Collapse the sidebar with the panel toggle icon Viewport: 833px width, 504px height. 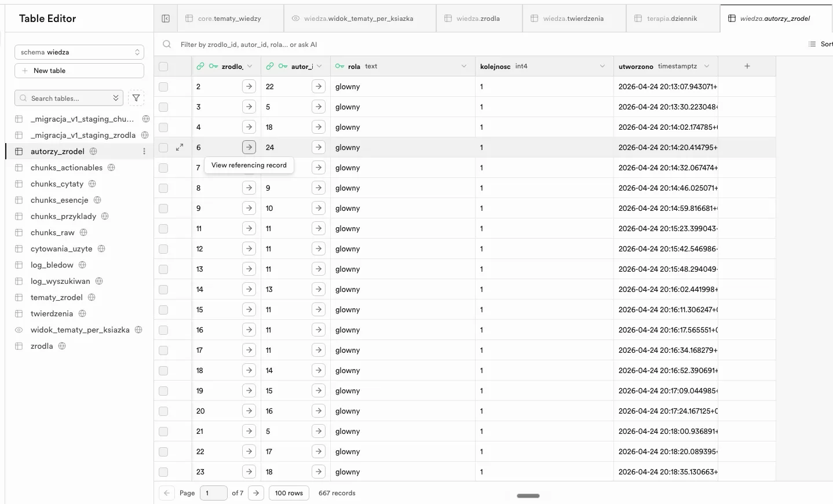[x=166, y=19]
